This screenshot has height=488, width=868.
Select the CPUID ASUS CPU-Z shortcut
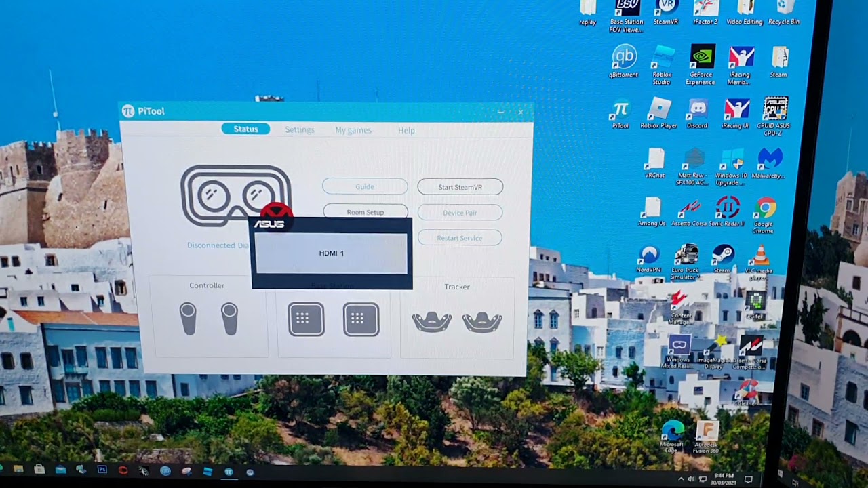[774, 116]
